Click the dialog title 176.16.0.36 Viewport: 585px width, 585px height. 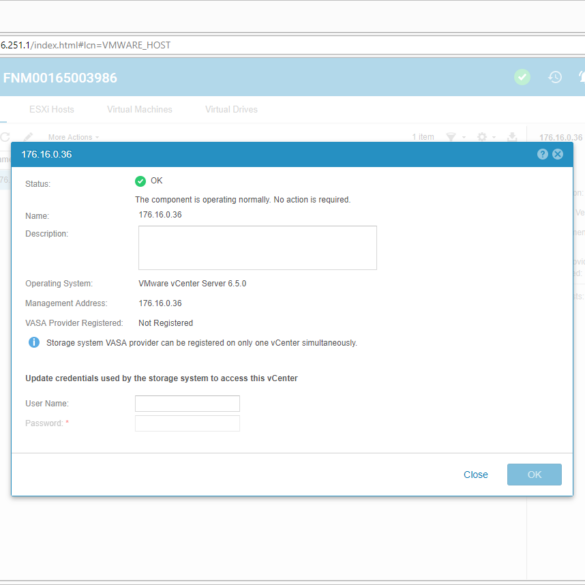(47, 154)
